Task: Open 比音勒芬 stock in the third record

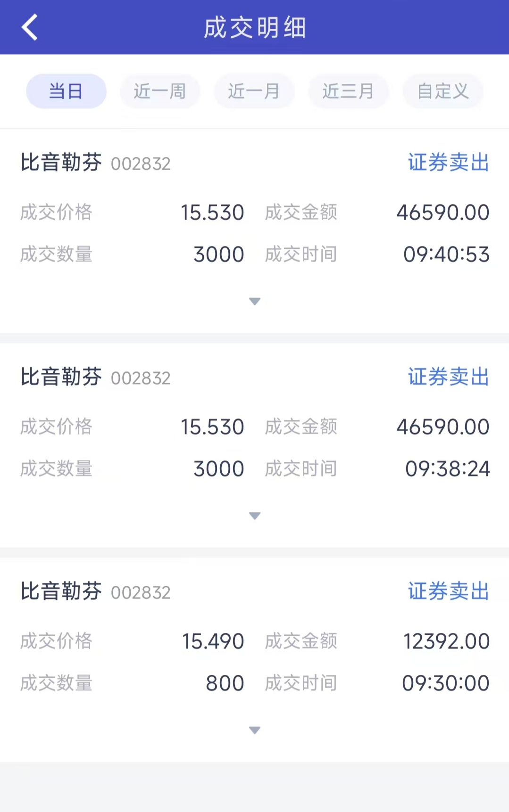Action: (61, 591)
